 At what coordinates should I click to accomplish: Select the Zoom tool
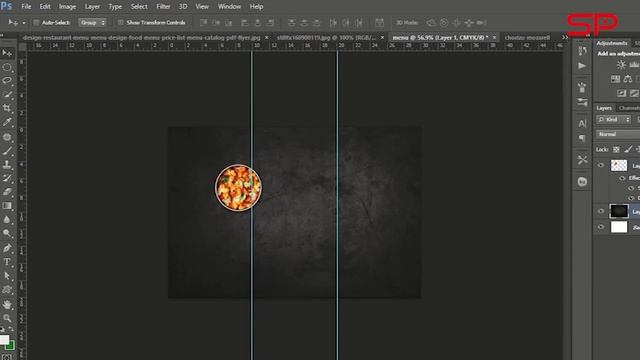pos(7,318)
